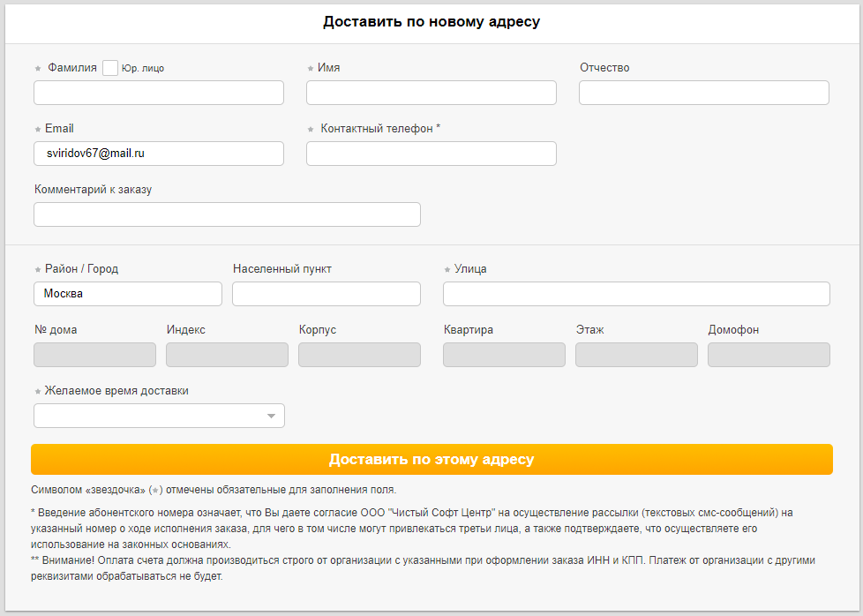Click into the Отчество field
This screenshot has height=616, width=863.
[704, 93]
